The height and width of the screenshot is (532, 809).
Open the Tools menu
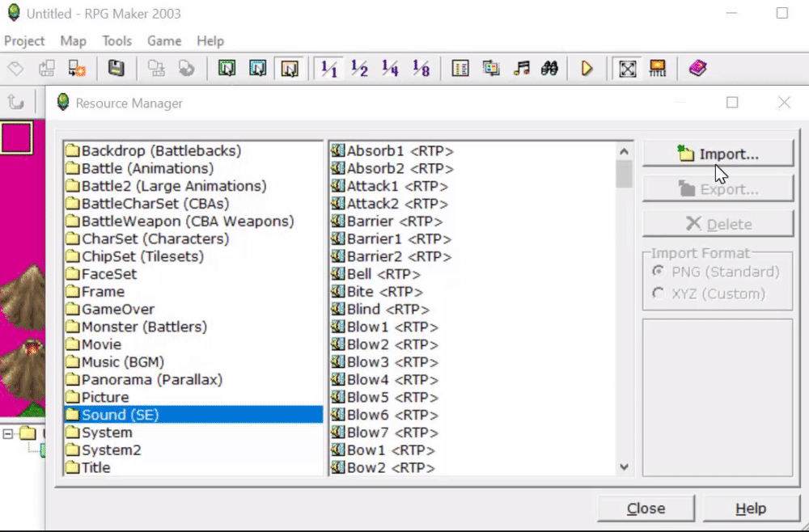[x=116, y=40]
